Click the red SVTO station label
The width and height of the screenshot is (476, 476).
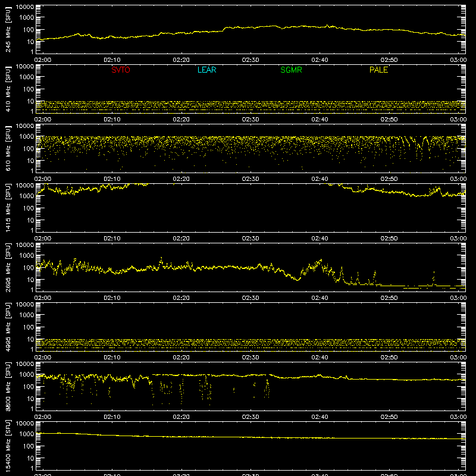121,70
